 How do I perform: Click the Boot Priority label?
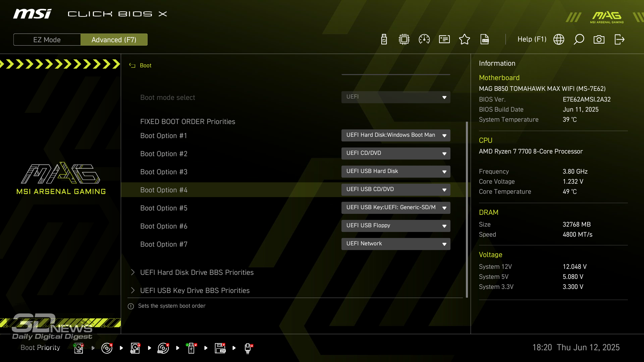pyautogui.click(x=40, y=348)
